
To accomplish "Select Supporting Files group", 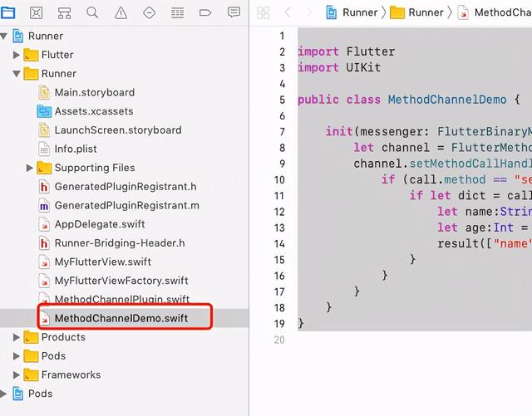I will point(94,168).
